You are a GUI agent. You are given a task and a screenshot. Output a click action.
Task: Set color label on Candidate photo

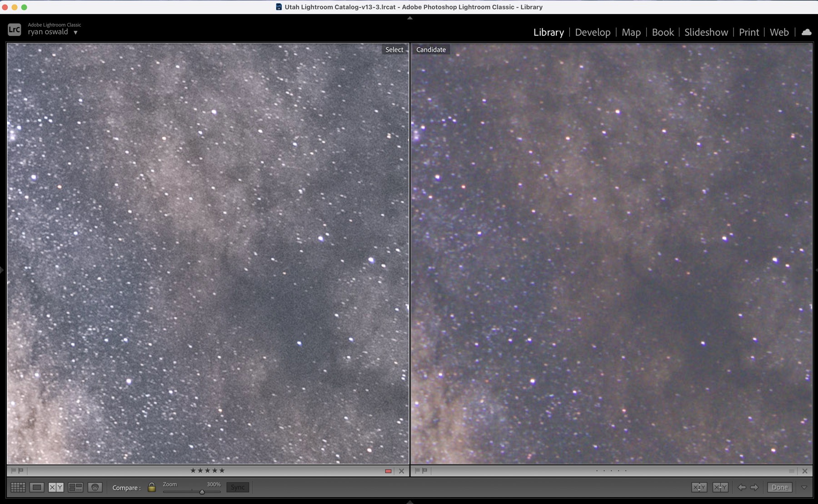pyautogui.click(x=792, y=471)
